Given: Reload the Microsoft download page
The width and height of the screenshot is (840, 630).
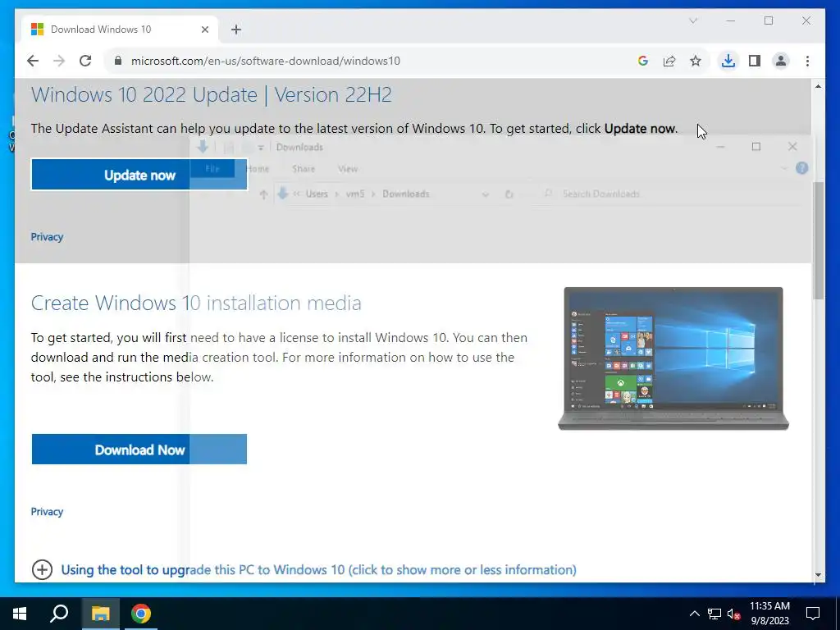Looking at the screenshot, I should tap(85, 61).
